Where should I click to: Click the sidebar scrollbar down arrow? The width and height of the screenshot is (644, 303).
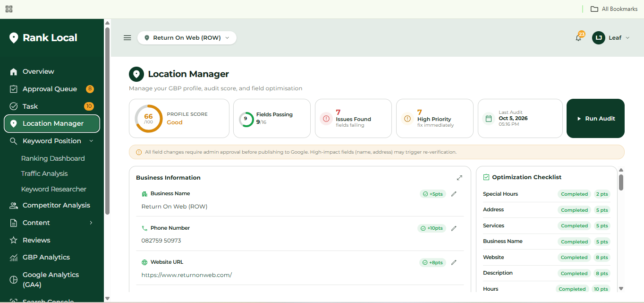coord(107,298)
